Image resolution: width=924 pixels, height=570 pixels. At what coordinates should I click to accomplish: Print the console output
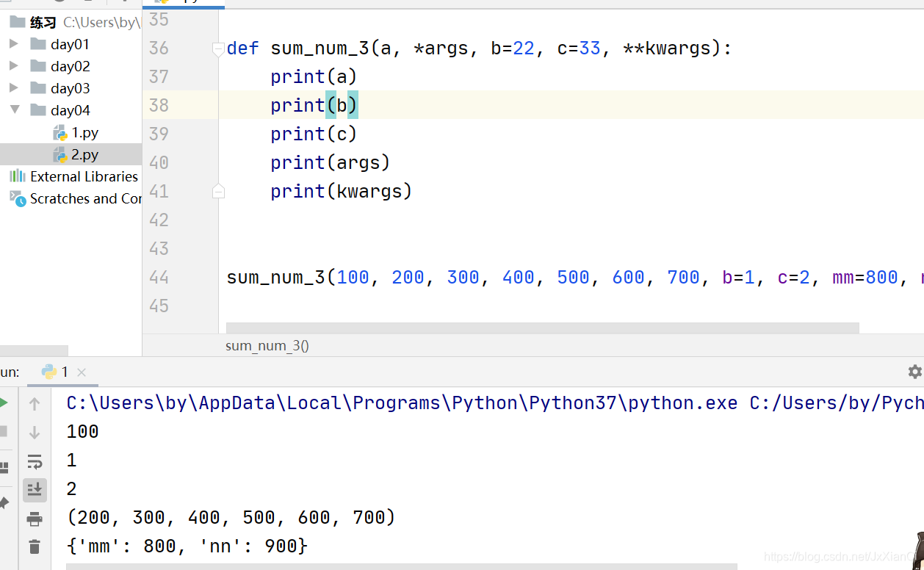tap(35, 519)
